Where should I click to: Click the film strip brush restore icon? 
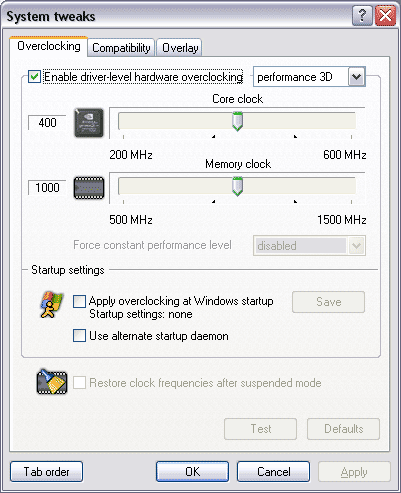click(x=52, y=382)
